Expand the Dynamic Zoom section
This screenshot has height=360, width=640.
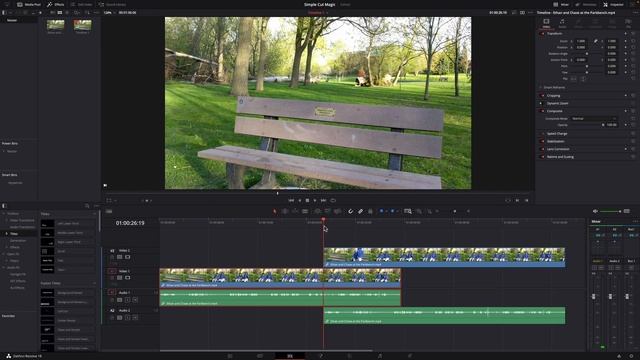558,103
